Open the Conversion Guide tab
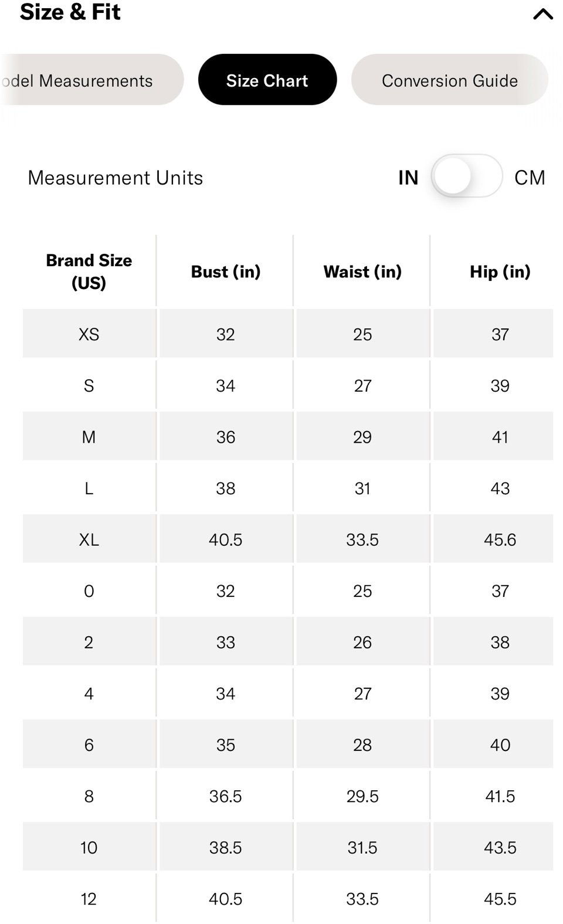Screen dimensions: 563x924 tap(450, 80)
